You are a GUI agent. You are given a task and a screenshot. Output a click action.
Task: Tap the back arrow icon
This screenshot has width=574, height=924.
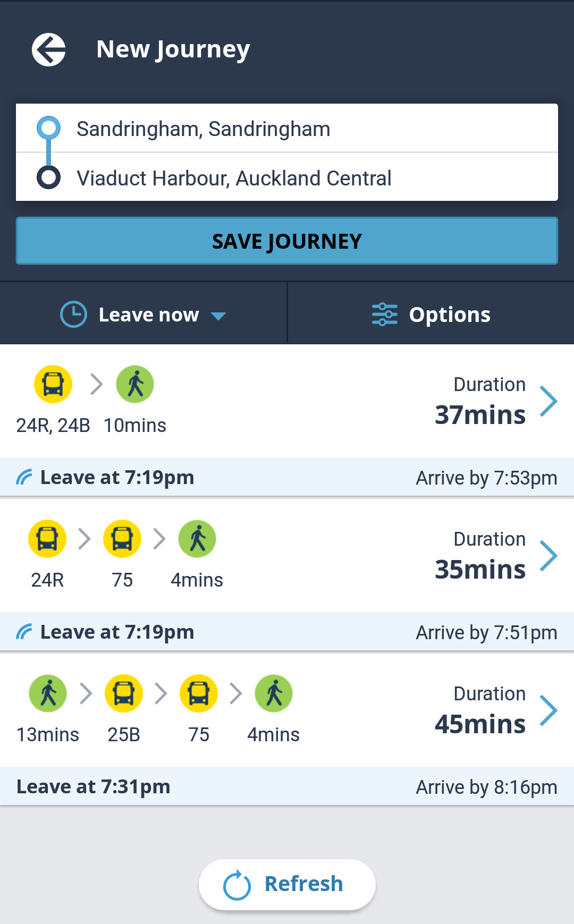(48, 50)
